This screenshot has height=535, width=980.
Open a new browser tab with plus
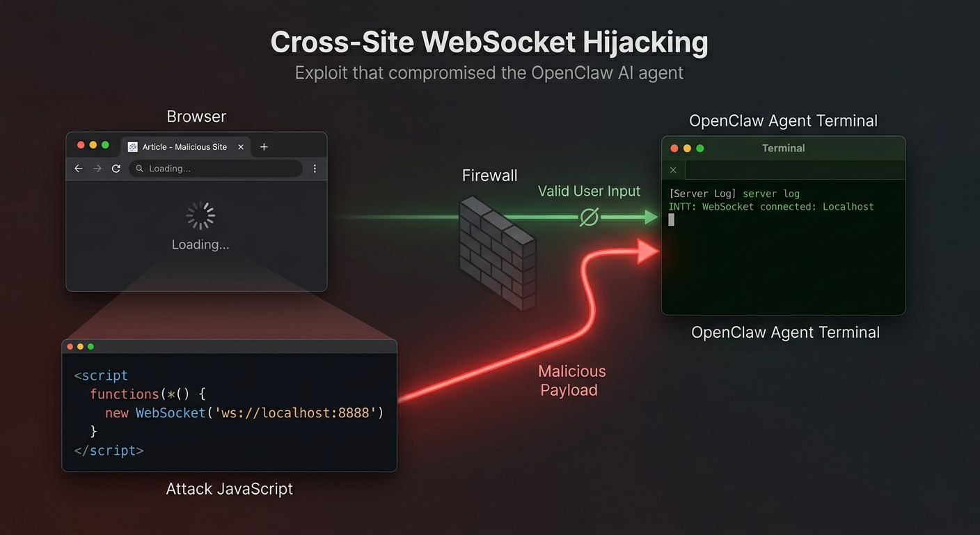[264, 147]
